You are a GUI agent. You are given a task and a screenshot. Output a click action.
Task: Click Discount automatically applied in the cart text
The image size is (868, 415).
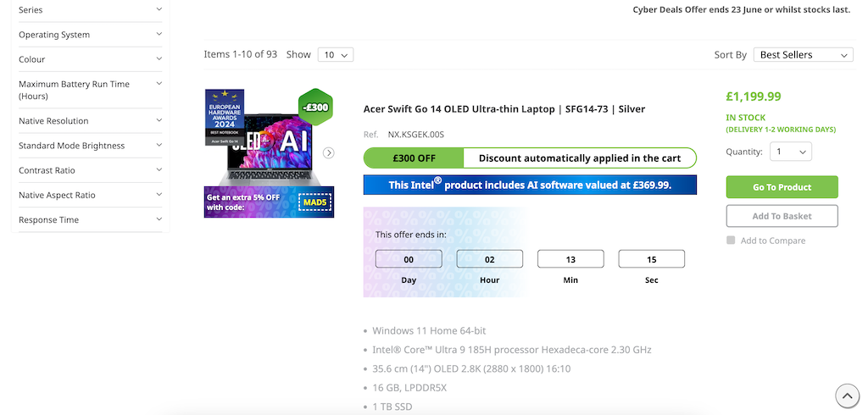[x=580, y=158]
